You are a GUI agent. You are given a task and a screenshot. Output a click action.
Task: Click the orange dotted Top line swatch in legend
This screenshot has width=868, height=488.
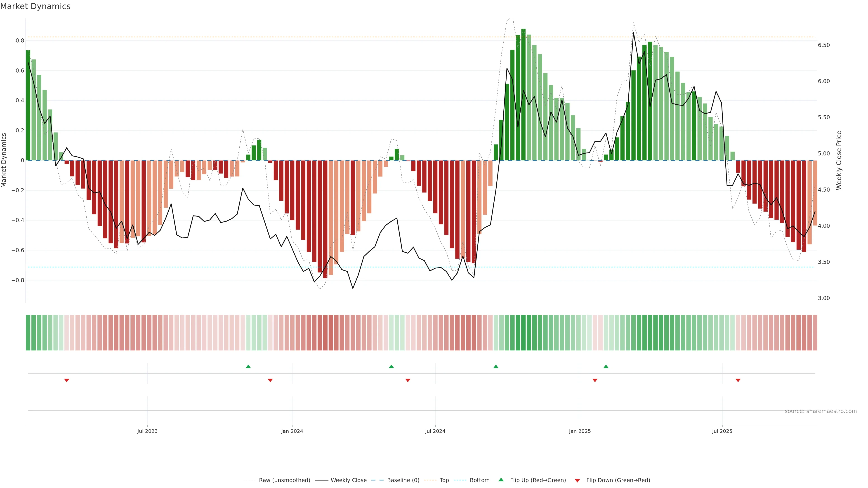(x=430, y=480)
